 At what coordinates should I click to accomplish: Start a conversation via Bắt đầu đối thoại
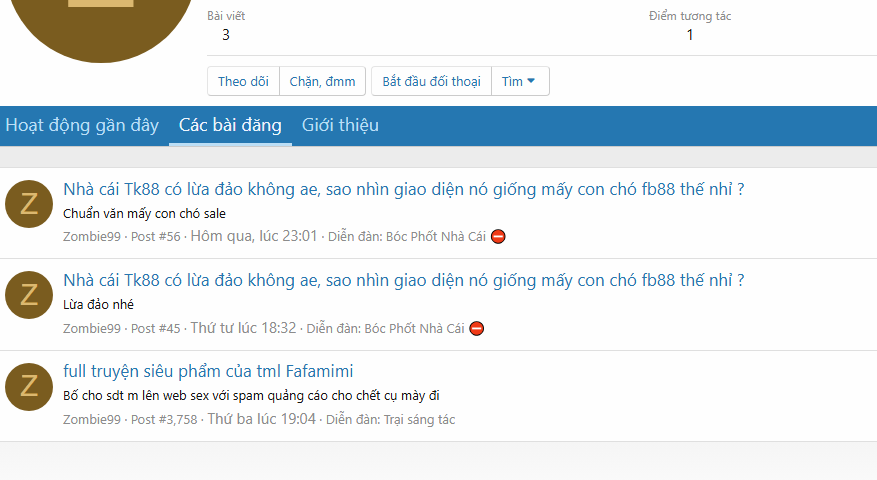(x=431, y=82)
